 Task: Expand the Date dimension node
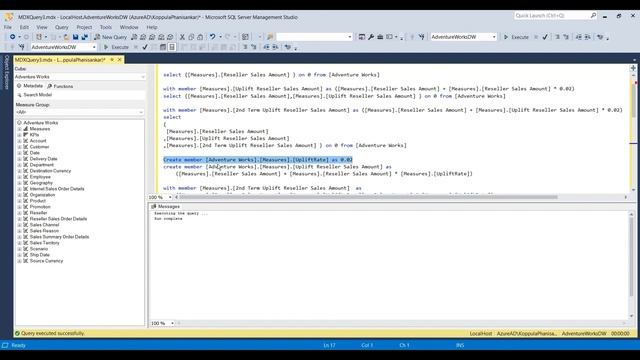coord(19,153)
